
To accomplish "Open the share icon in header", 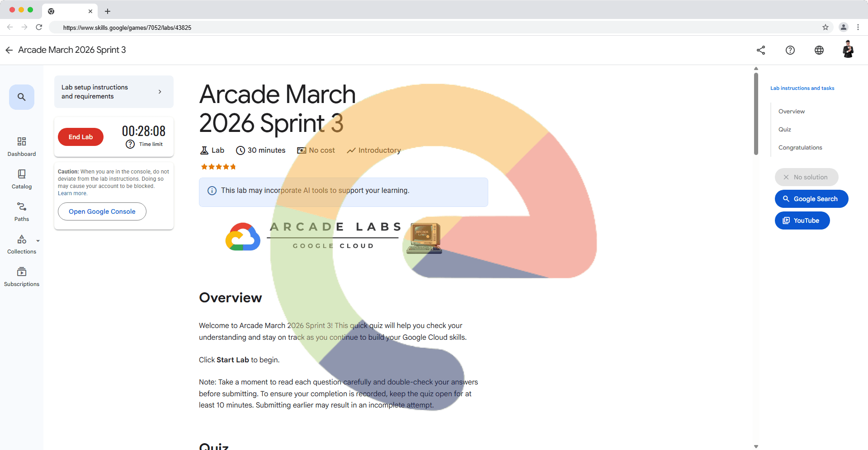I will (x=761, y=50).
